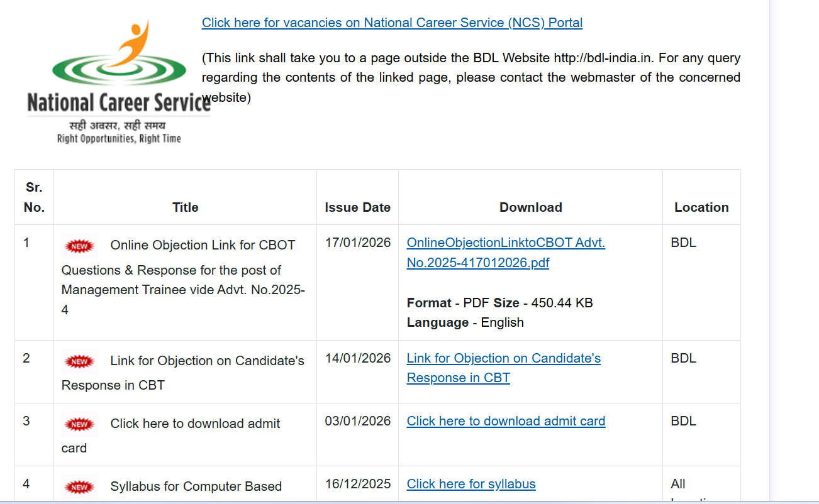Click the Sr. No. column header
This screenshot has height=504, width=819.
click(x=34, y=197)
